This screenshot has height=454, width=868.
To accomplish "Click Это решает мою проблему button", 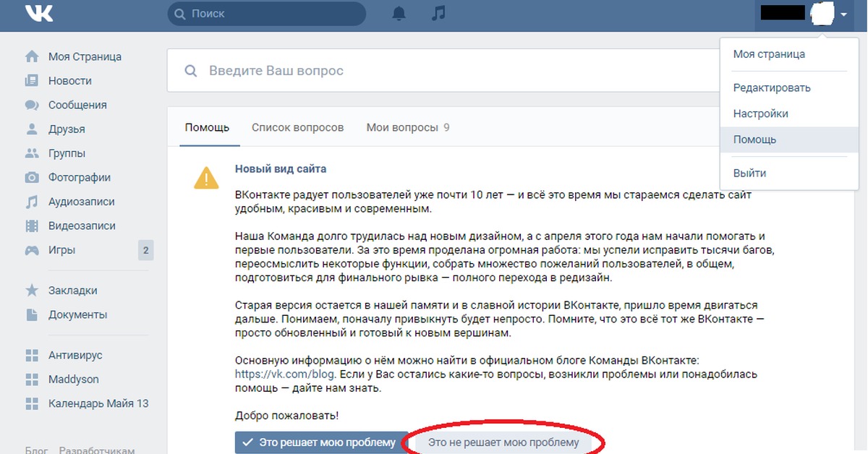I will coord(321,442).
